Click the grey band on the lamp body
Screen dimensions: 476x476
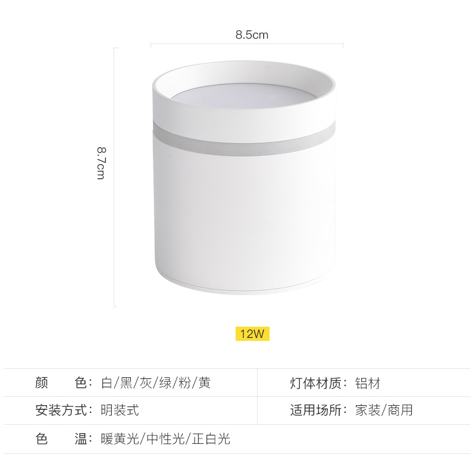point(244,140)
